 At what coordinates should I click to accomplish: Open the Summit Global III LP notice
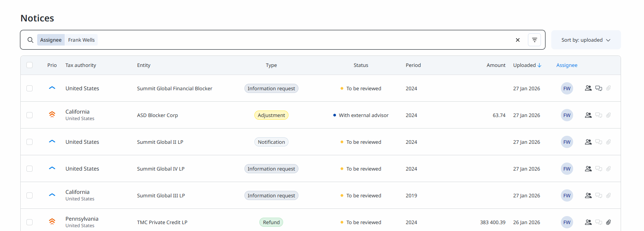click(x=161, y=195)
